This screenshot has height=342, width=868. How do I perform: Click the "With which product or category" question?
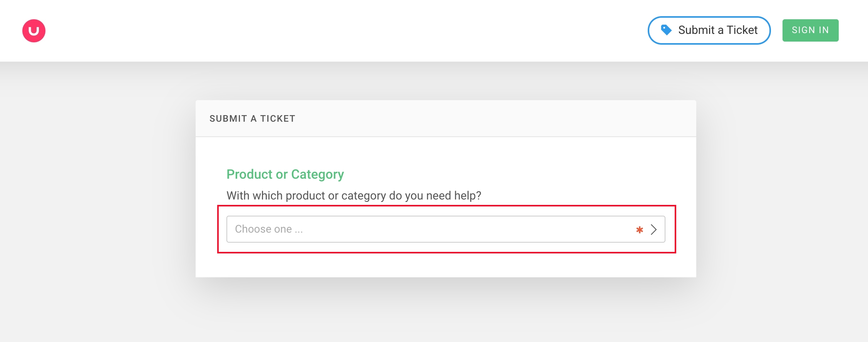point(354,196)
